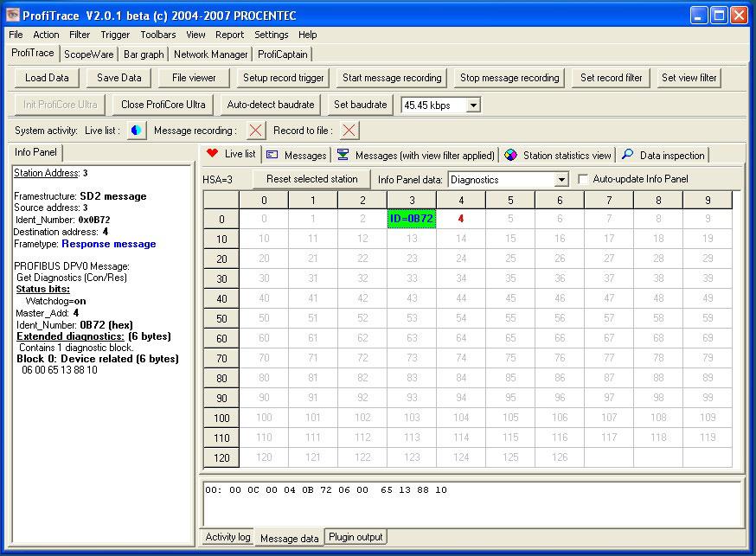Select station 57 cell in live list
This screenshot has height=556, width=756.
(608, 318)
